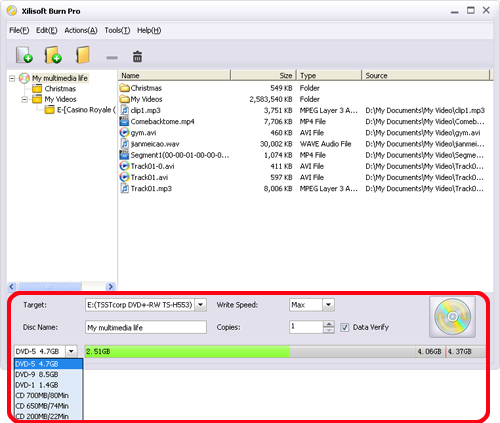
Task: Click the Christmas folder icon in tree
Action: click(37, 89)
